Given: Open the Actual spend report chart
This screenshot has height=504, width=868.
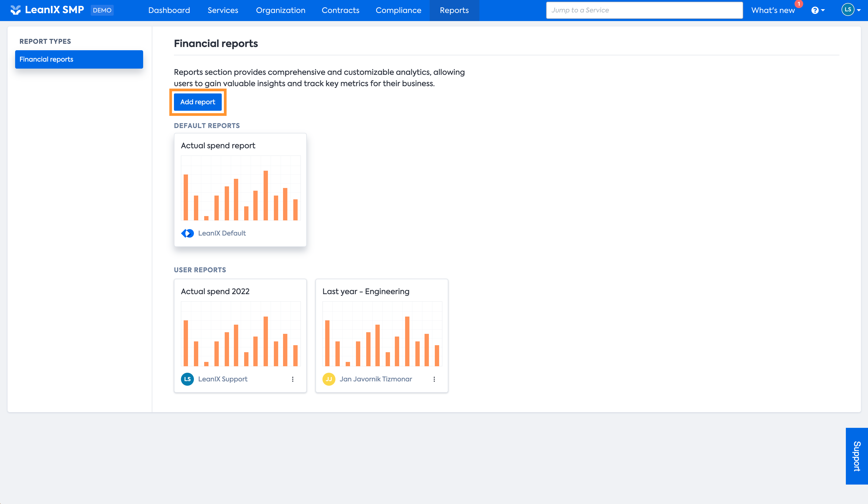Looking at the screenshot, I should [240, 188].
